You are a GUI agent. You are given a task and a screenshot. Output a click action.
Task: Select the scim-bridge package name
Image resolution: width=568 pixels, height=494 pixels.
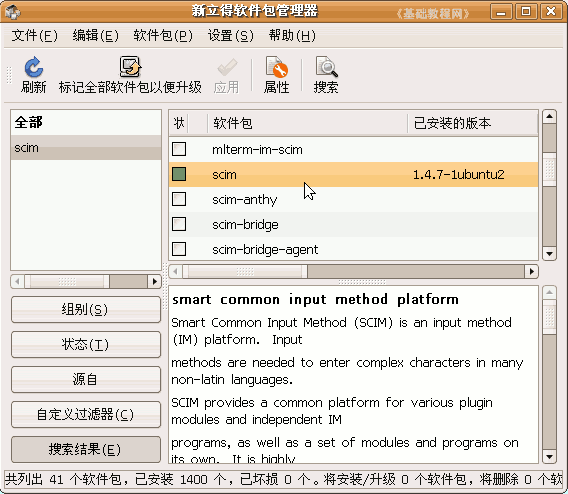pos(245,225)
